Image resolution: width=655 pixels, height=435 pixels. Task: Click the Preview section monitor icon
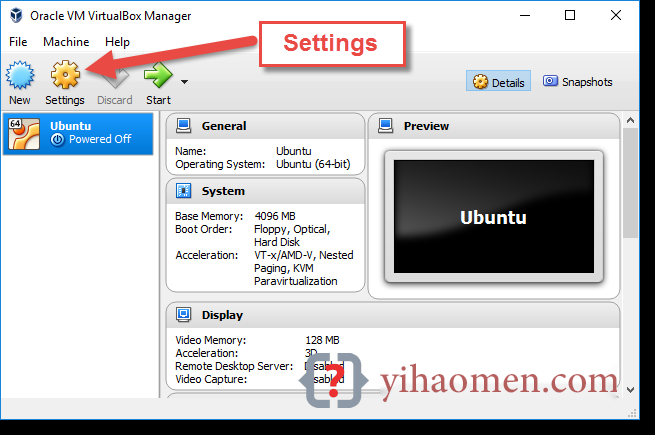(x=386, y=126)
